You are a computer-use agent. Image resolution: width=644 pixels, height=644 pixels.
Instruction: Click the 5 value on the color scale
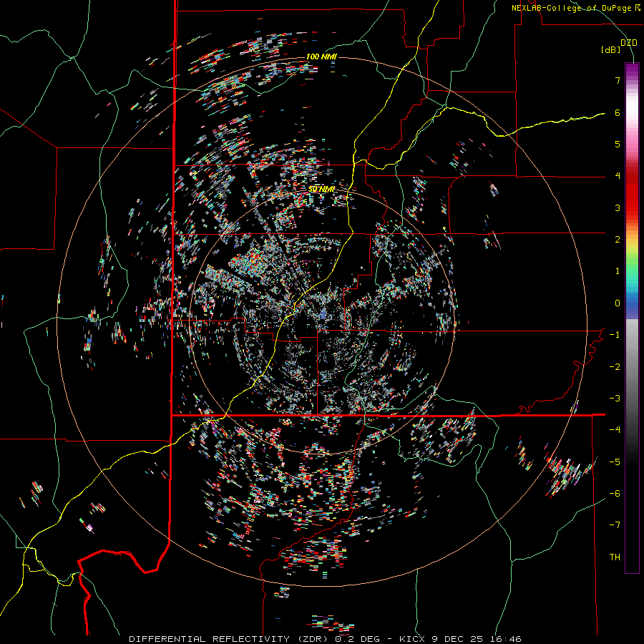[x=618, y=144]
